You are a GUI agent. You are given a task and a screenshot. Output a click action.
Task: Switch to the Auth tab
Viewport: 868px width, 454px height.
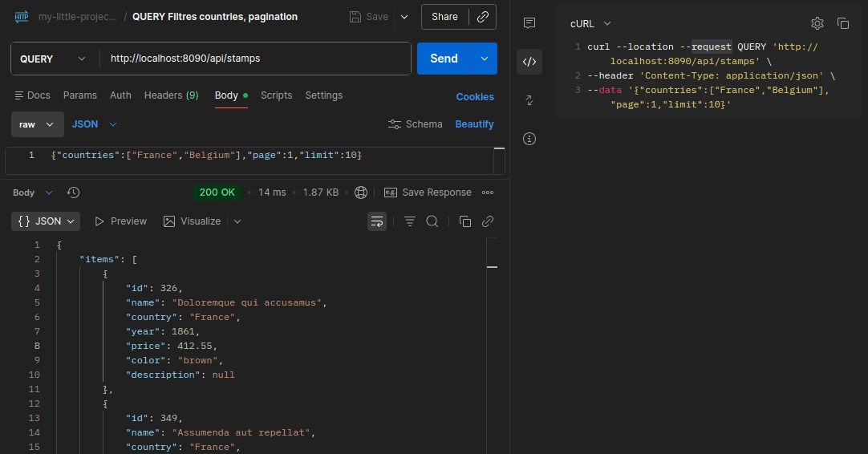click(120, 95)
